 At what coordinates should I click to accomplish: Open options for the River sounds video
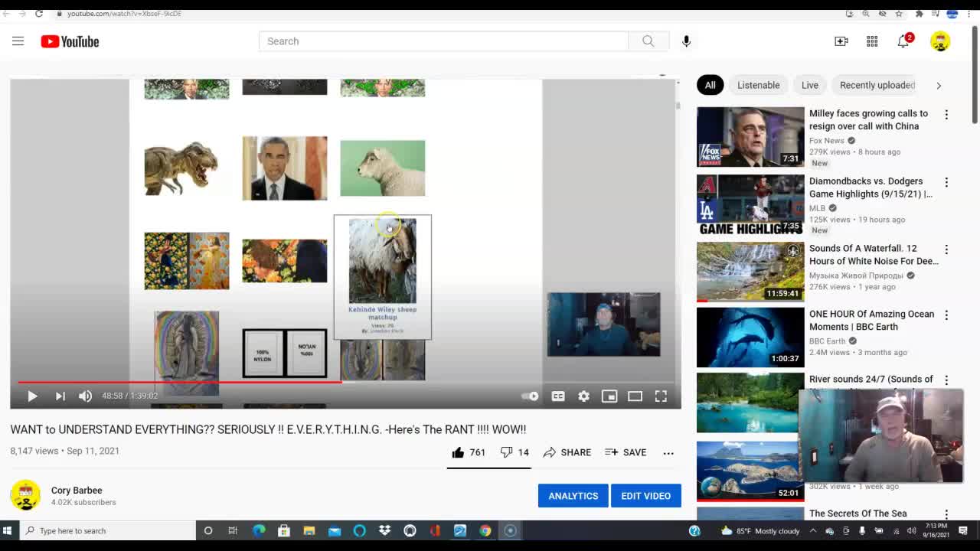pyautogui.click(x=946, y=380)
